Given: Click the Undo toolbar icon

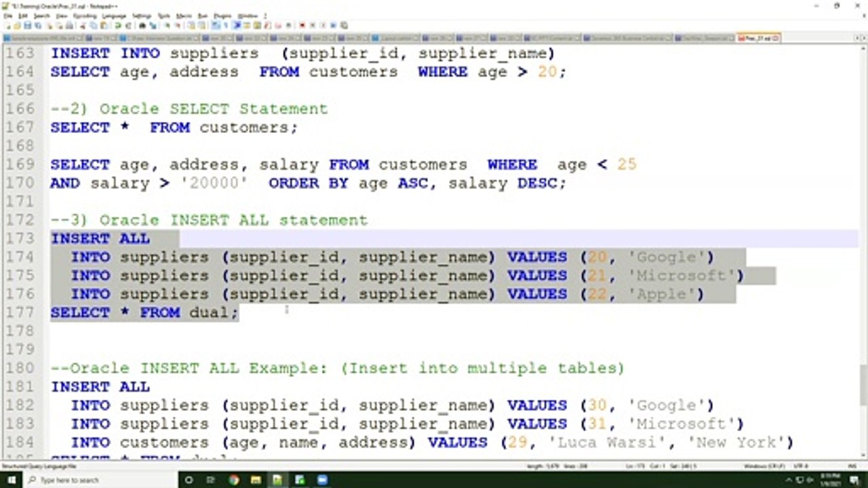Looking at the screenshot, I should [x=117, y=25].
